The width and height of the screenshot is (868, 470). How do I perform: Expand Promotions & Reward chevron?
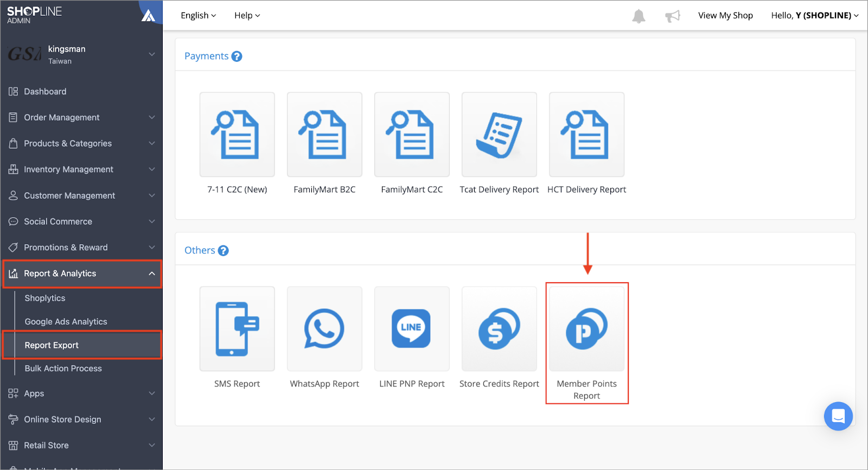152,247
